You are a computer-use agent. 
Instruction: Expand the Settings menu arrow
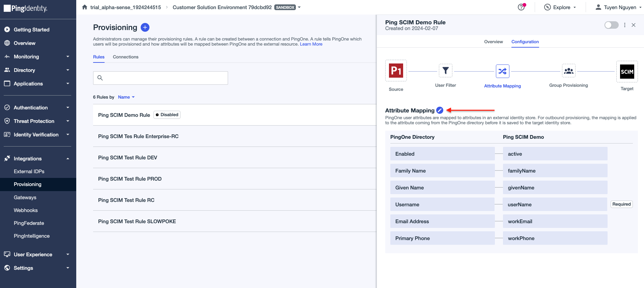[x=68, y=268]
